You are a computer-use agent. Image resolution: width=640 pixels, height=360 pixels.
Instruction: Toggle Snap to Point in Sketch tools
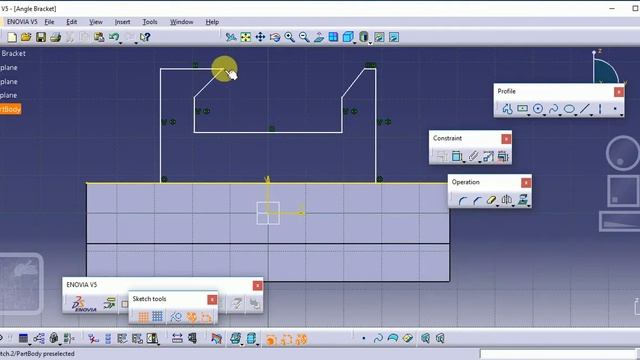point(158,316)
